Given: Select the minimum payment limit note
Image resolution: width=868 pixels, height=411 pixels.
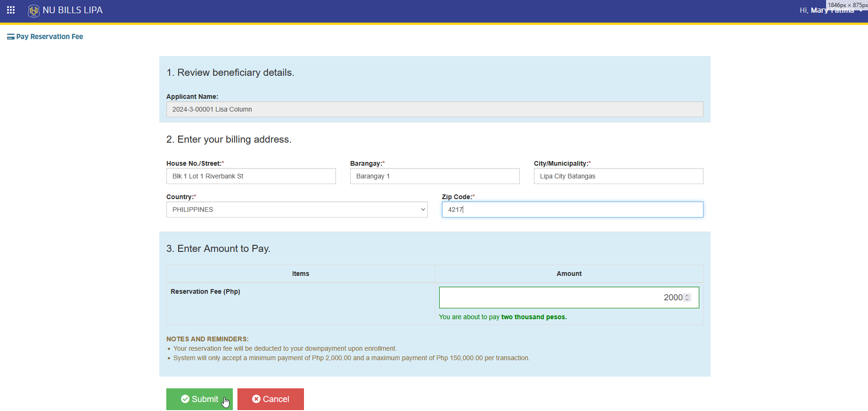Looking at the screenshot, I should tap(352, 358).
